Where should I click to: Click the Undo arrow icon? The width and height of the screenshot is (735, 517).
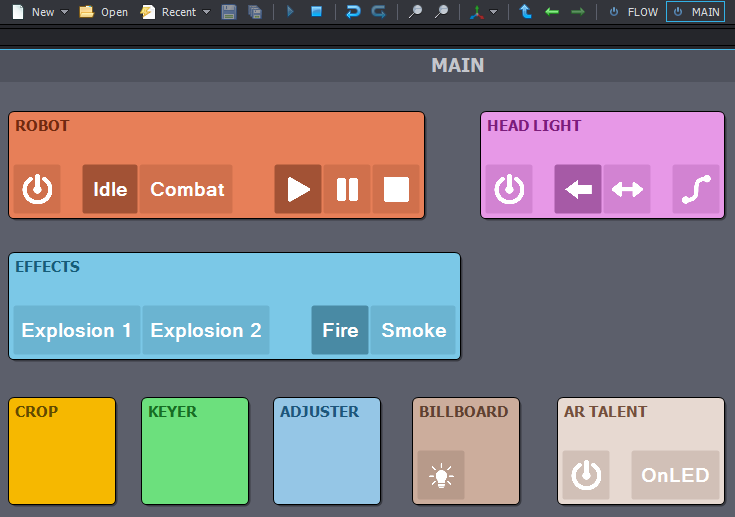pos(353,12)
